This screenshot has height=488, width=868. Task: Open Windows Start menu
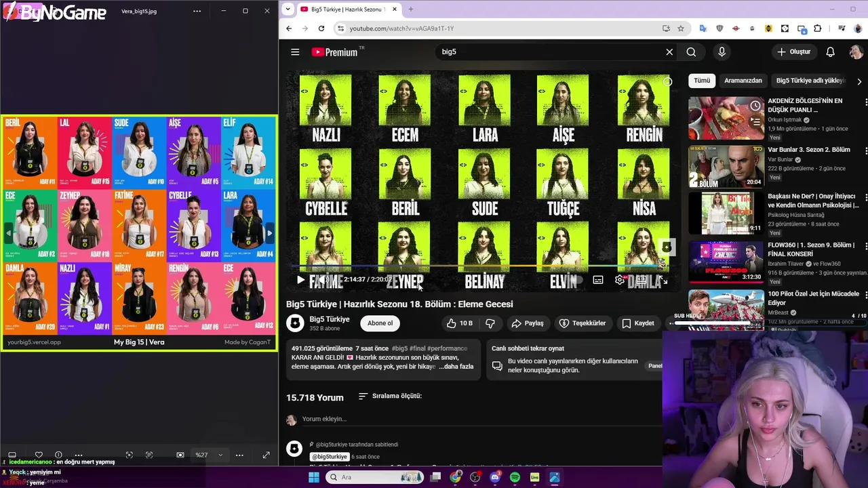tap(314, 477)
